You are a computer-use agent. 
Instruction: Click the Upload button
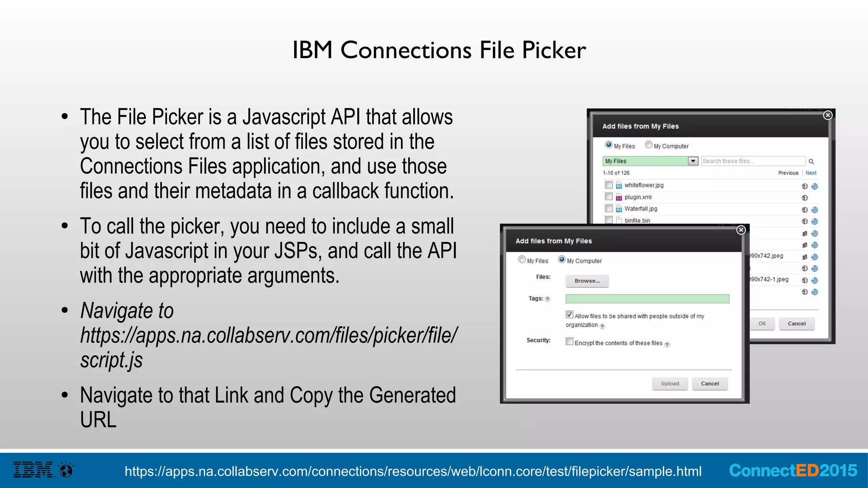[670, 384]
